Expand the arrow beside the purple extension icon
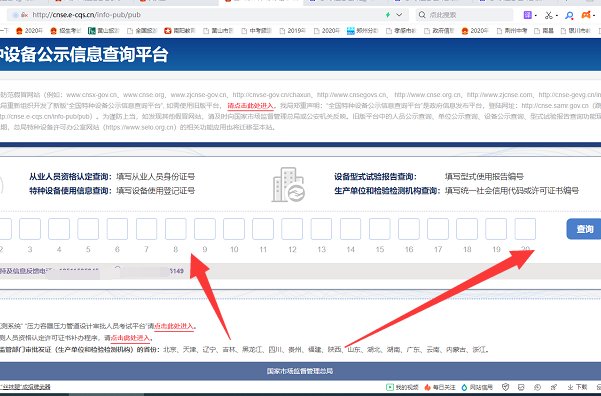Viewport: 601px width, 396px height. (535, 16)
